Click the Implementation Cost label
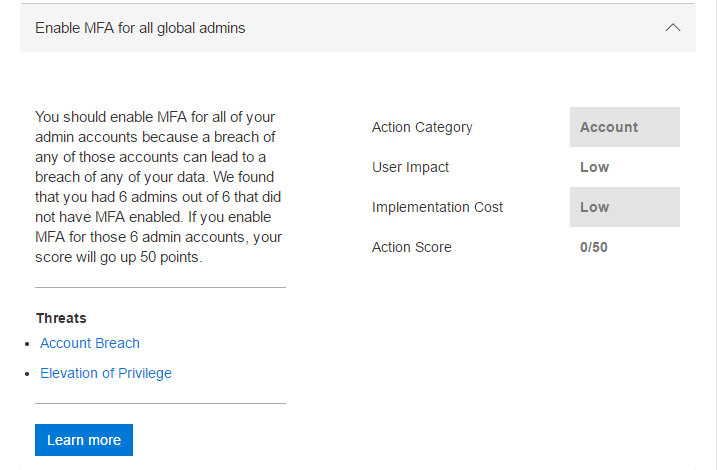The height and width of the screenshot is (470, 717). tap(437, 207)
